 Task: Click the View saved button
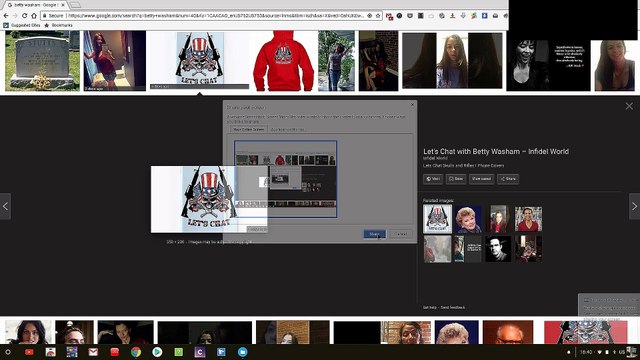(x=482, y=179)
